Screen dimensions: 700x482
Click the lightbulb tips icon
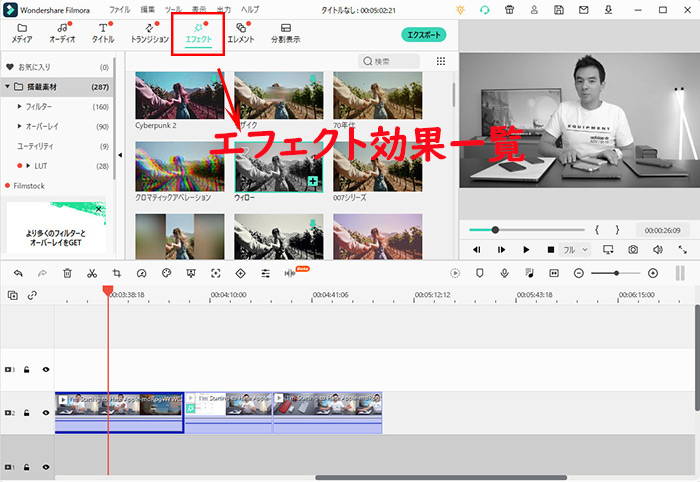(x=460, y=10)
